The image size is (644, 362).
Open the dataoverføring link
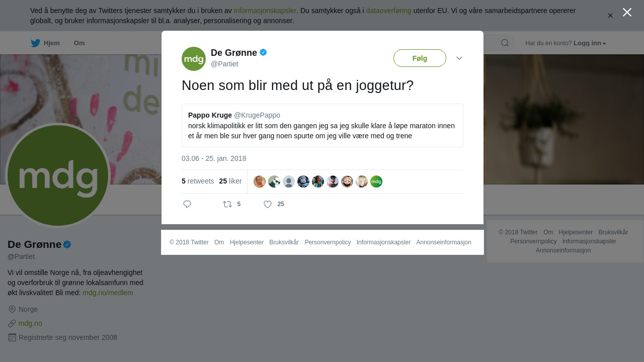[388, 11]
